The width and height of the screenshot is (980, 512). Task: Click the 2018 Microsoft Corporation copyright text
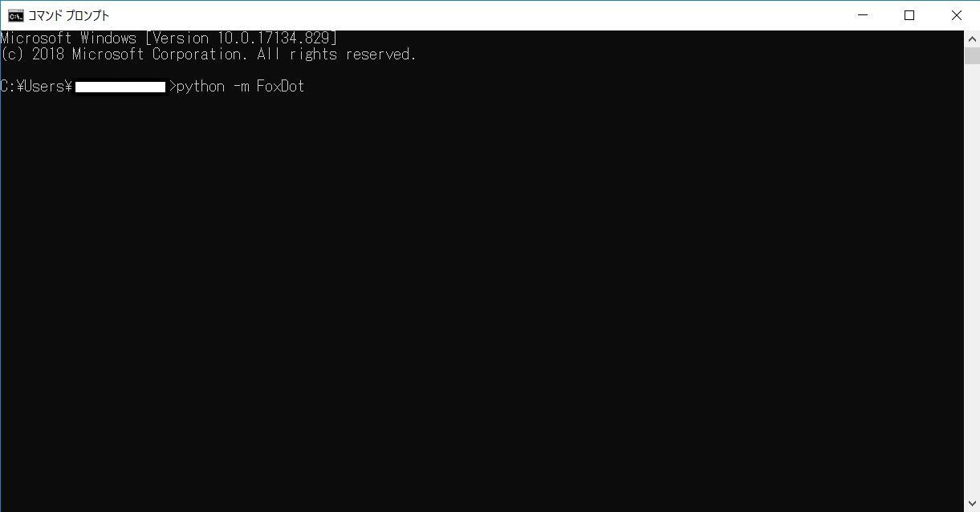[x=136, y=55]
